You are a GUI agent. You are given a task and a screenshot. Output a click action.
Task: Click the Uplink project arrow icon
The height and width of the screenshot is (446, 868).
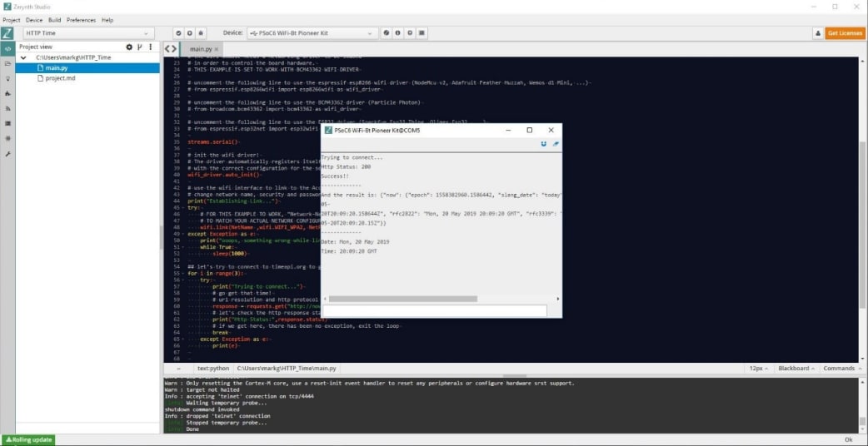[x=189, y=33]
